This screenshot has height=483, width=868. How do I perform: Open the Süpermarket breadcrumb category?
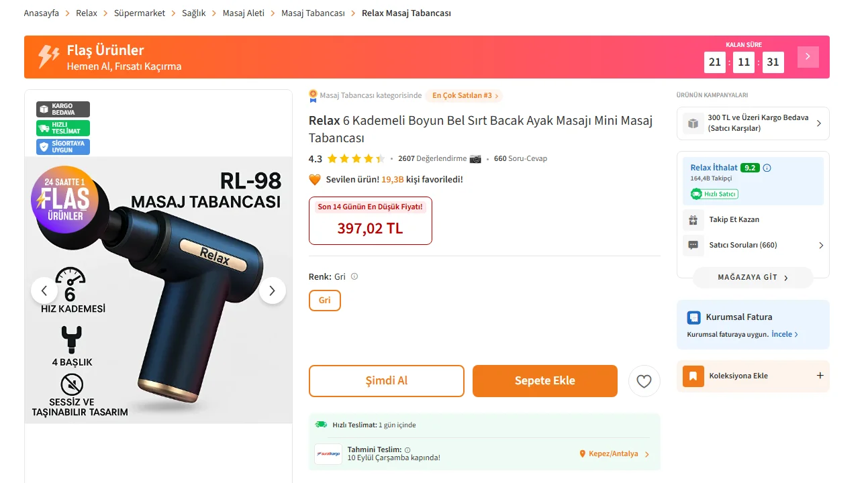coord(139,13)
